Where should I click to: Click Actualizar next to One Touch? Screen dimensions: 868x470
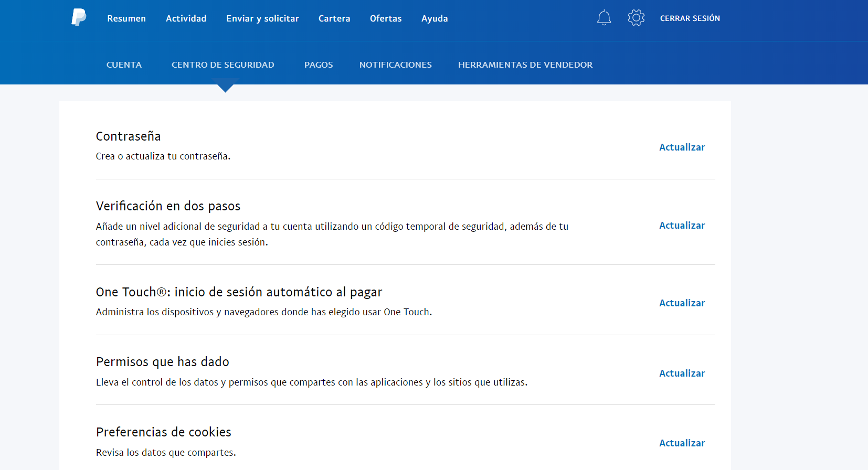[x=682, y=303]
